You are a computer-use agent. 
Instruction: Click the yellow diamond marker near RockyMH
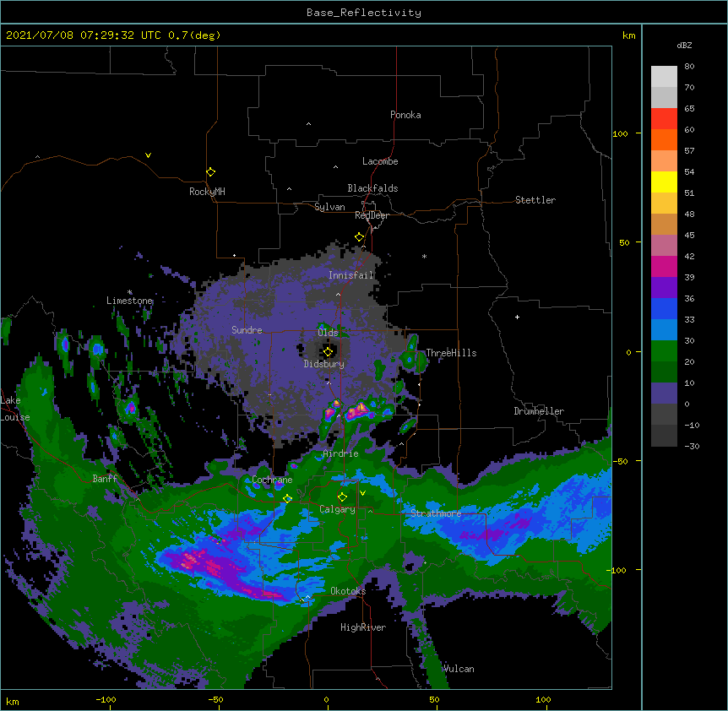click(210, 172)
